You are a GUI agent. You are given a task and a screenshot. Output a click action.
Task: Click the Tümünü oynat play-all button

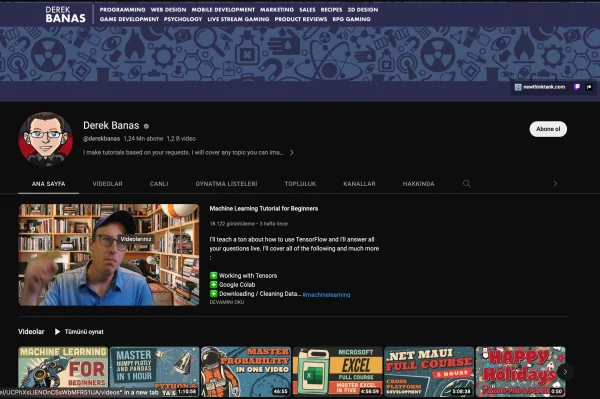point(79,332)
